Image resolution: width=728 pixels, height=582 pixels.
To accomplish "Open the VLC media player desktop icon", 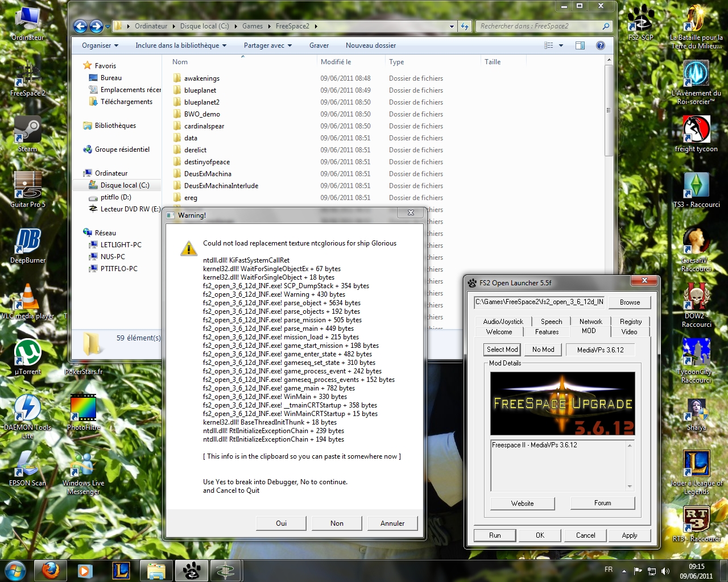I will tap(27, 302).
